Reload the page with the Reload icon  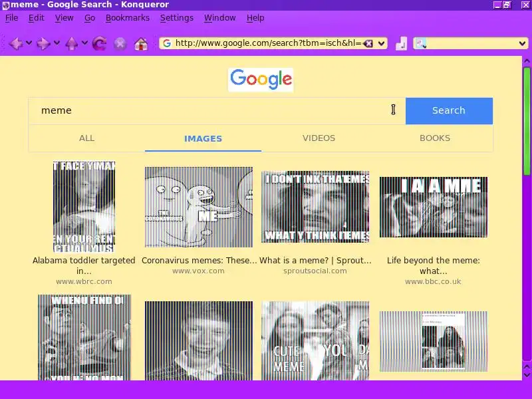tap(99, 44)
